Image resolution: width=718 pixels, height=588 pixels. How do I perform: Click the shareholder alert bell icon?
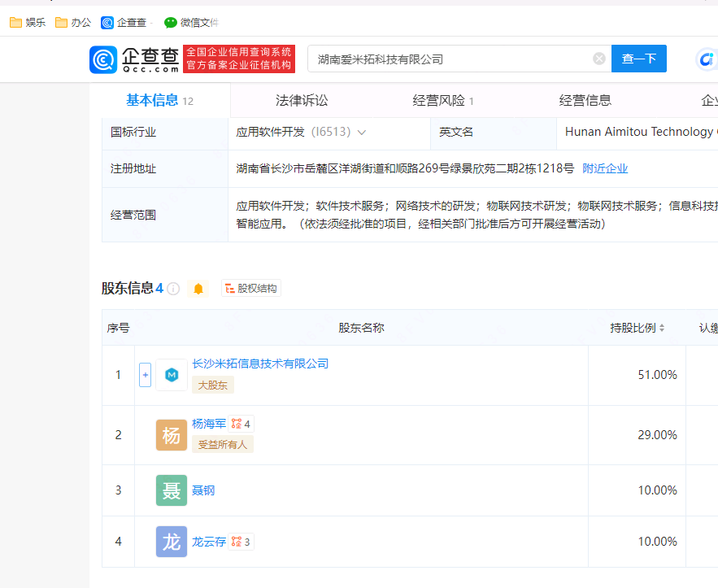click(198, 289)
